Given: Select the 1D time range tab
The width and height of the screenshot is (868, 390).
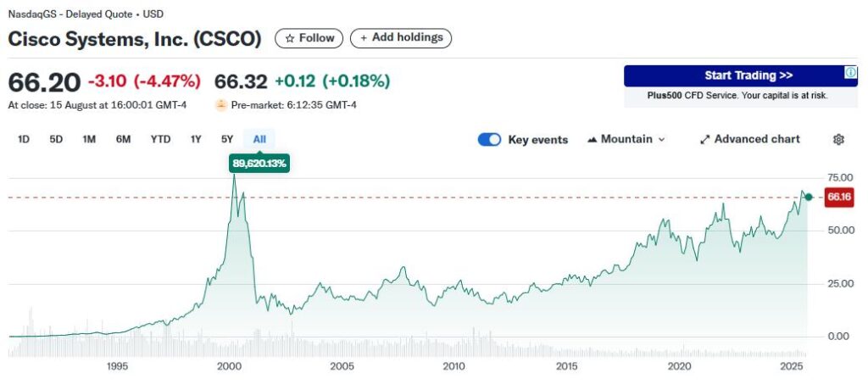Looking at the screenshot, I should (24, 139).
